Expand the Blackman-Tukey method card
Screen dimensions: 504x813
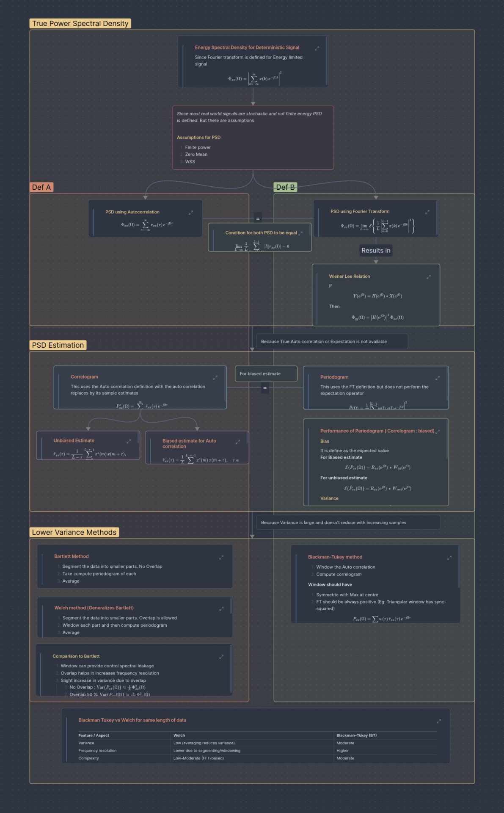coord(449,558)
